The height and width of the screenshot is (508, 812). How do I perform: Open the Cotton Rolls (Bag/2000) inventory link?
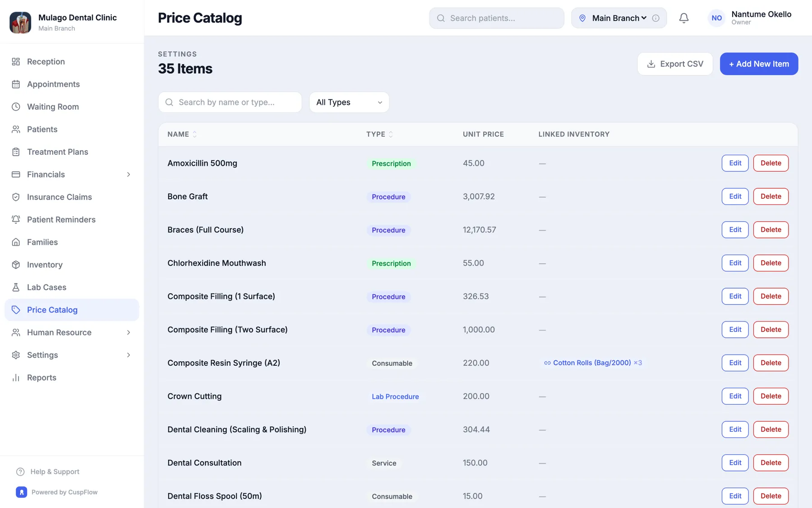tap(592, 363)
